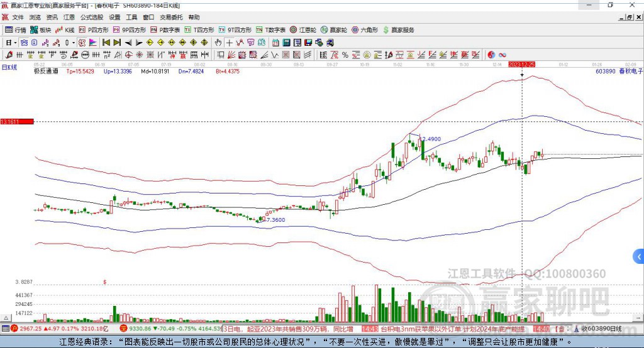Click the red 2023-12-25 date marker
The image size is (644, 348).
click(x=521, y=65)
